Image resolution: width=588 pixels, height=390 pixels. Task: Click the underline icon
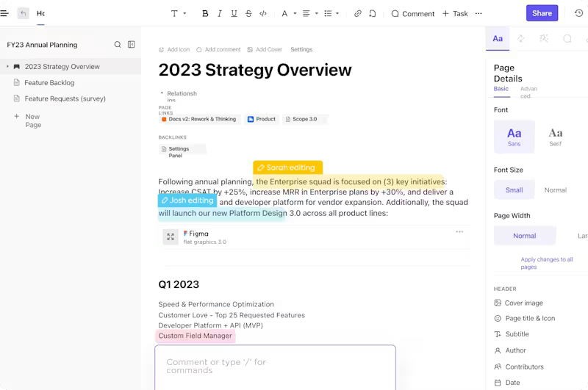(x=234, y=13)
